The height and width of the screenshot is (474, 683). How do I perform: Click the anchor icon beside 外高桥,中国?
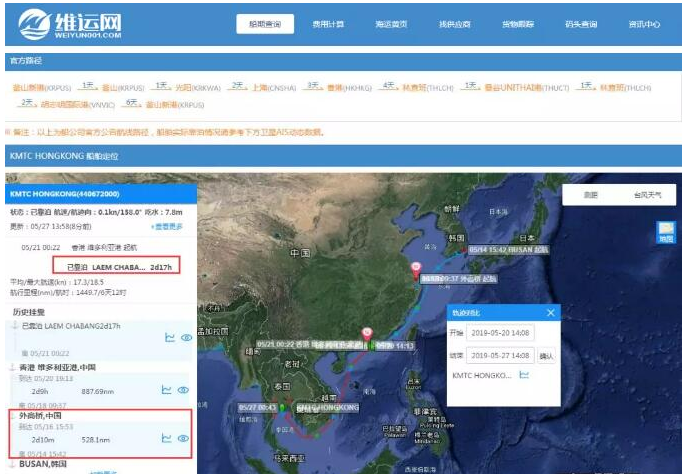13,416
